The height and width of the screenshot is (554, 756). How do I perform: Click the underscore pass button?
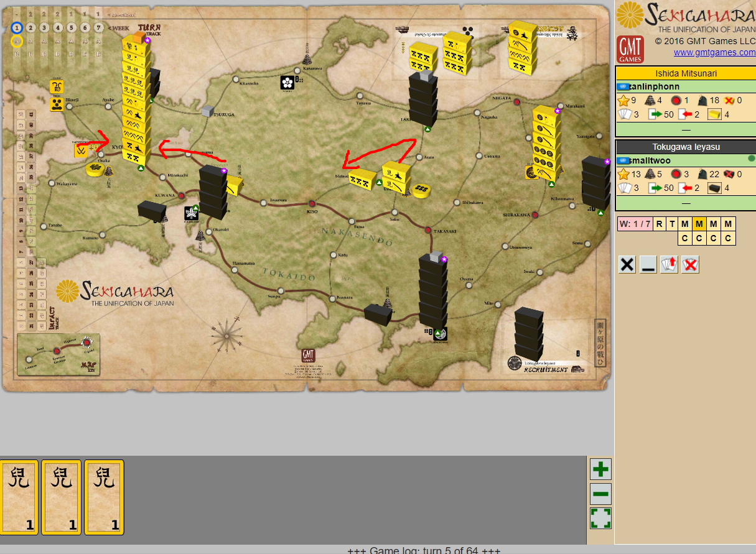point(648,265)
